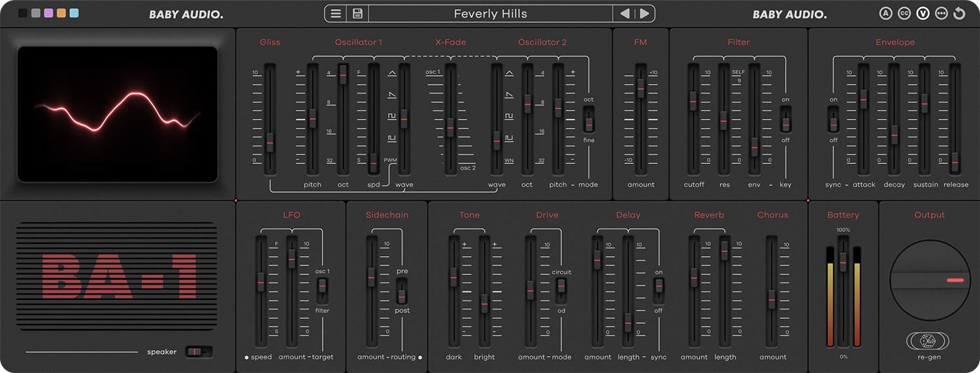Image resolution: width=980 pixels, height=373 pixels.
Task: Click the Tone dark slider handle
Action: [453, 277]
